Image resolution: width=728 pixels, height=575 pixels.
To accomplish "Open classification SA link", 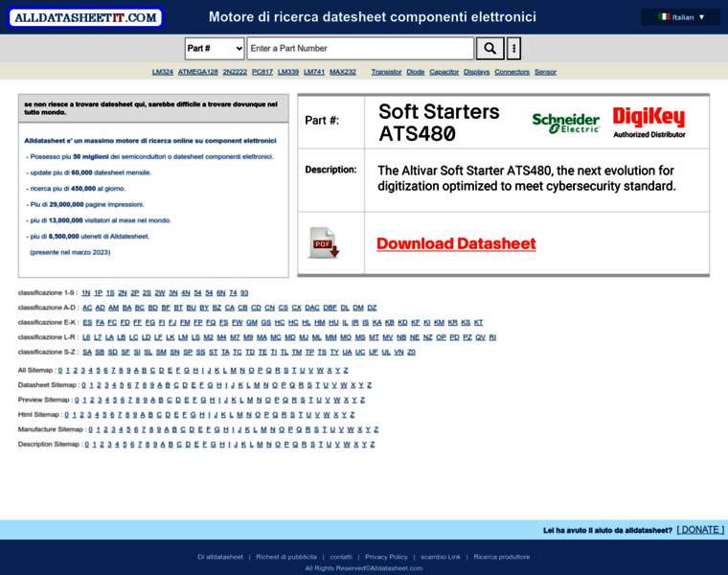I will click(x=87, y=353).
